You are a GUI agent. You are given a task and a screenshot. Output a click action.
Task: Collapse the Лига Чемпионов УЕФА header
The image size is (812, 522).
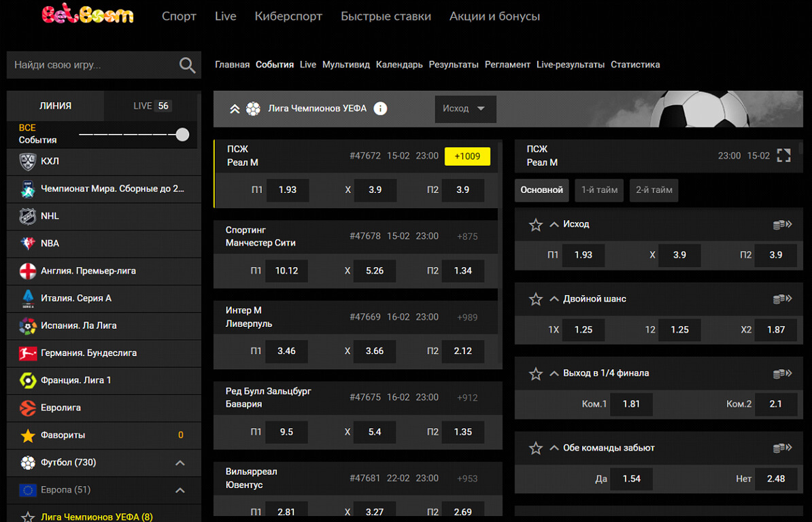[235, 109]
